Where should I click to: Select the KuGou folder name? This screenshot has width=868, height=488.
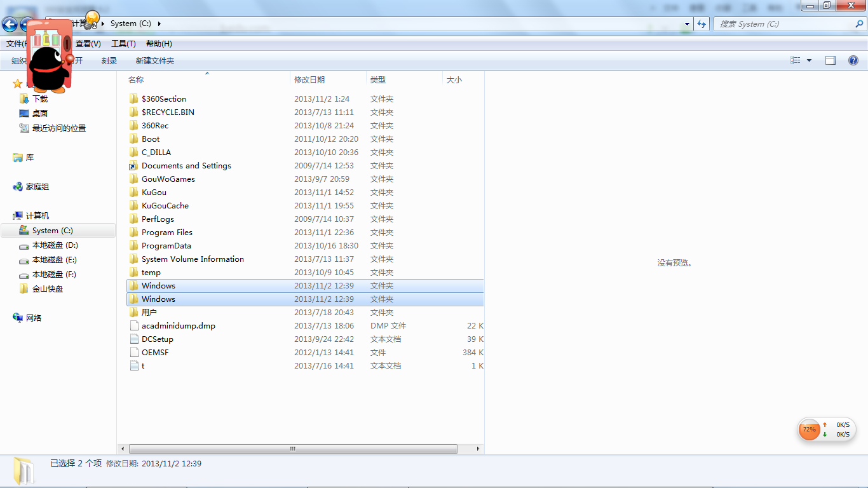154,192
